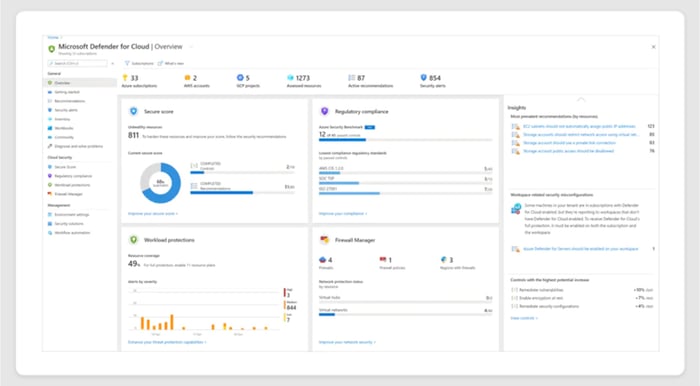The height and width of the screenshot is (386, 700).
Task: Open the Improve your compliance link
Action: [x=343, y=214]
